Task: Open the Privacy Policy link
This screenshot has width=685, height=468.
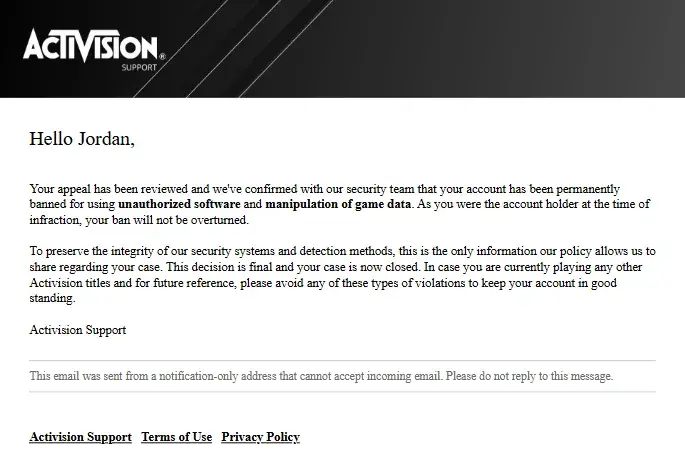Action: point(260,437)
